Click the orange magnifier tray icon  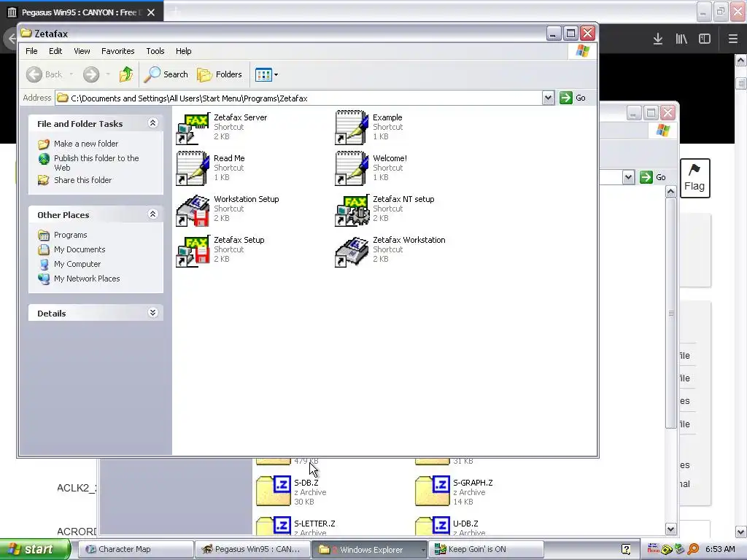(693, 549)
